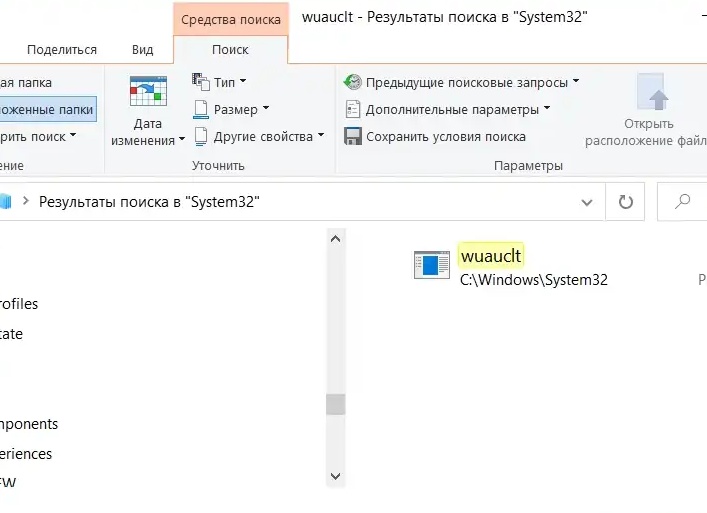Expand the breadcrumb arrow before search results
Image resolution: width=707 pixels, height=513 pixels.
click(x=26, y=201)
